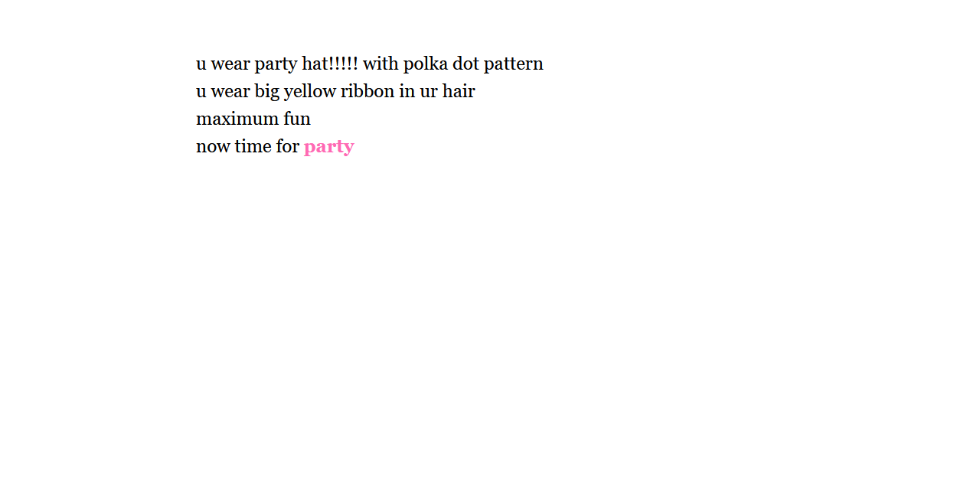Click the word 'in' in second line

(x=407, y=91)
